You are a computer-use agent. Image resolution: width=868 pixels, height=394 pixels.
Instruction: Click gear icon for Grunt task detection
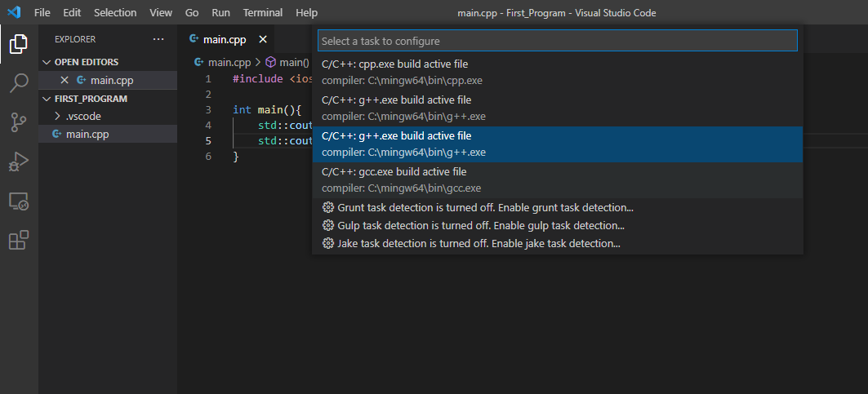(328, 207)
